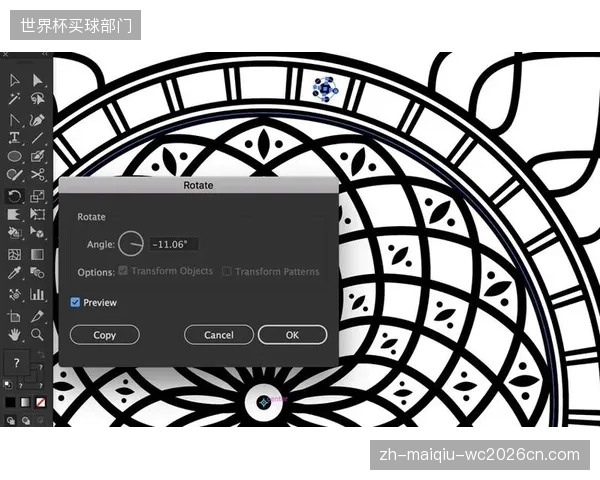
Task: Select the Gradient tool
Action: coord(37,255)
